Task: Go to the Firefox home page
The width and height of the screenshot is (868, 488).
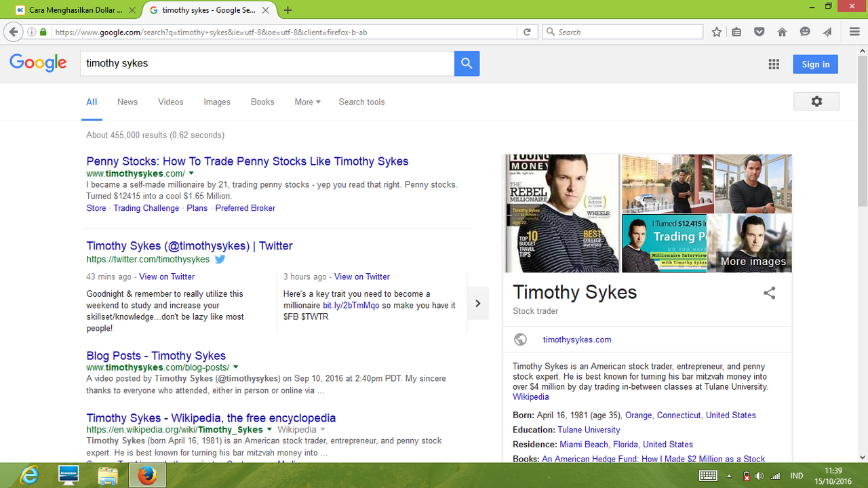Action: tap(782, 32)
